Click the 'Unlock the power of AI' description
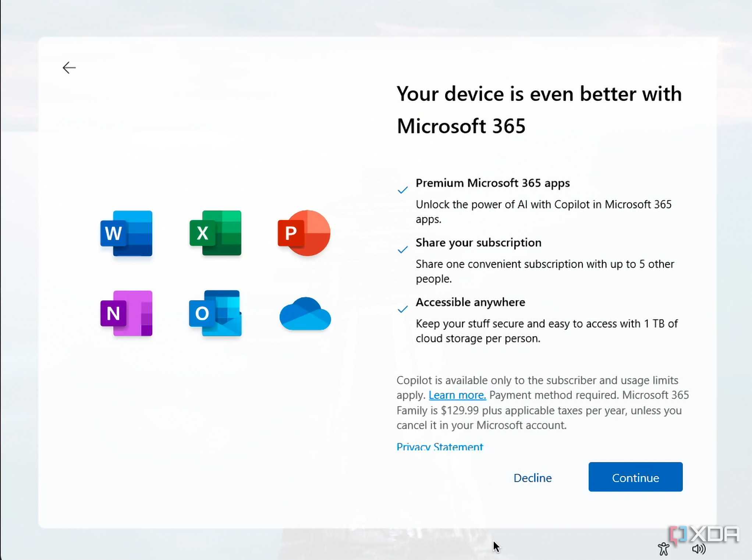752x560 pixels. (x=544, y=212)
